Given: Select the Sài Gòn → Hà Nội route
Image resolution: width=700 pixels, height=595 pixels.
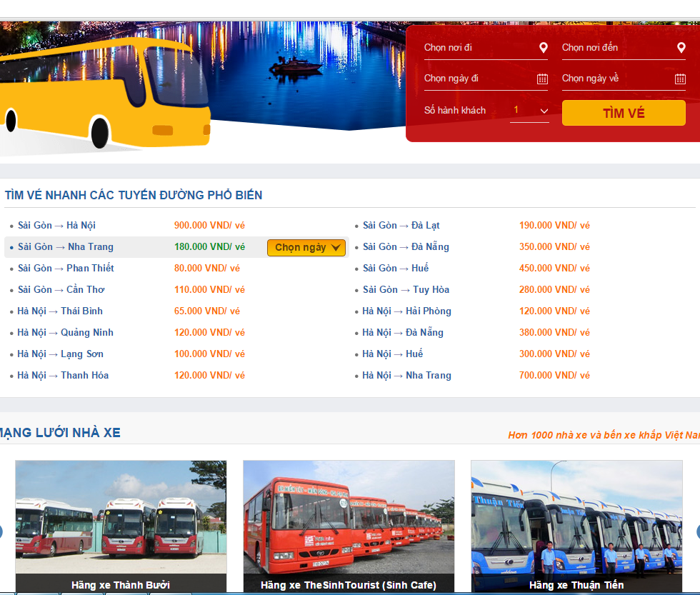Looking at the screenshot, I should [56, 226].
